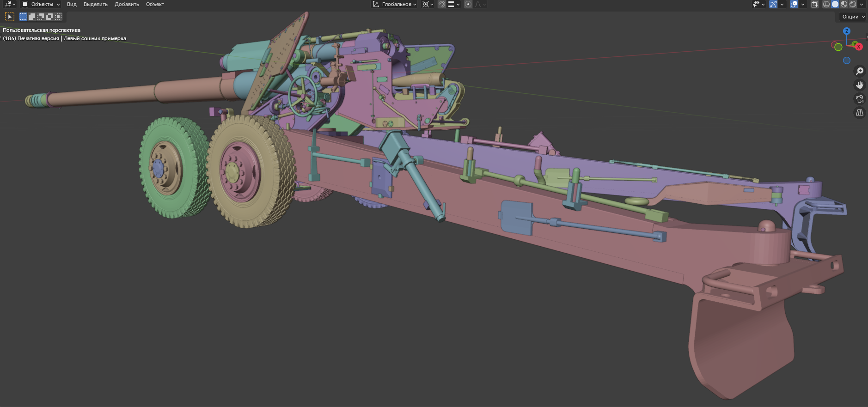868x407 pixels.
Task: Open the shading options dropdown
Action: (862, 4)
